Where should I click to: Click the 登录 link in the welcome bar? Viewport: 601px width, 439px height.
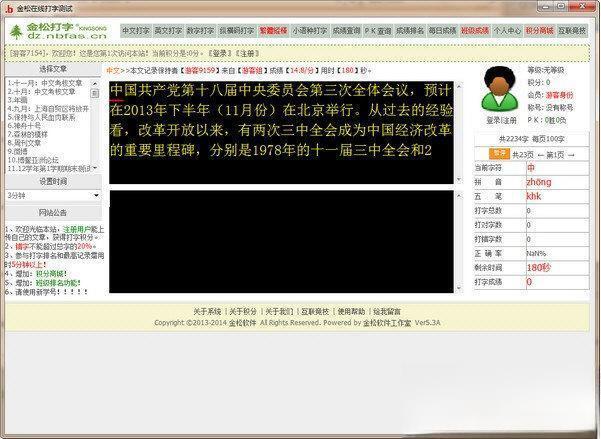click(219, 54)
